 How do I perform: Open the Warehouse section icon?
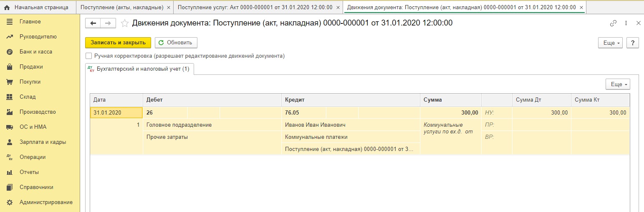click(10, 97)
